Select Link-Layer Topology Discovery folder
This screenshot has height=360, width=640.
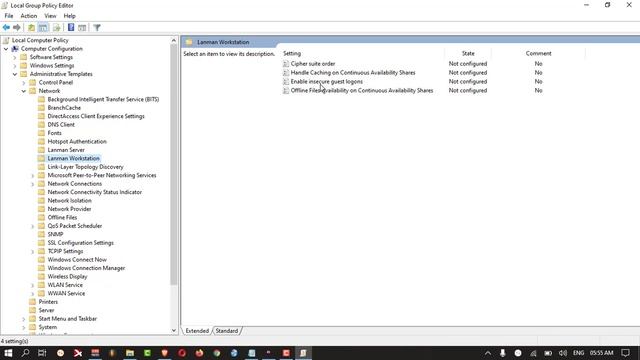85,167
